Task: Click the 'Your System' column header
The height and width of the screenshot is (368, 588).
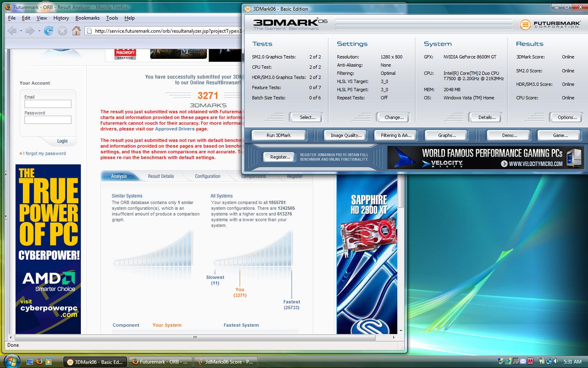Action: coord(167,325)
